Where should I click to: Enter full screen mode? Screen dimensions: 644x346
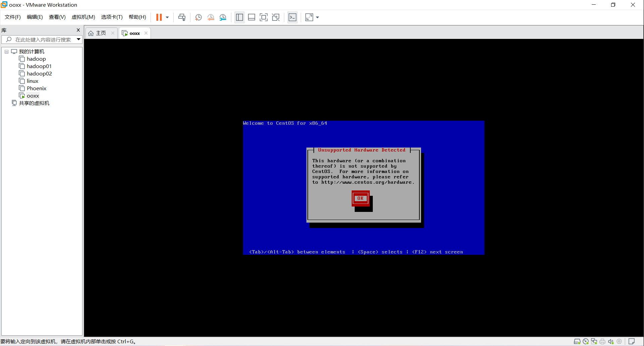(264, 17)
